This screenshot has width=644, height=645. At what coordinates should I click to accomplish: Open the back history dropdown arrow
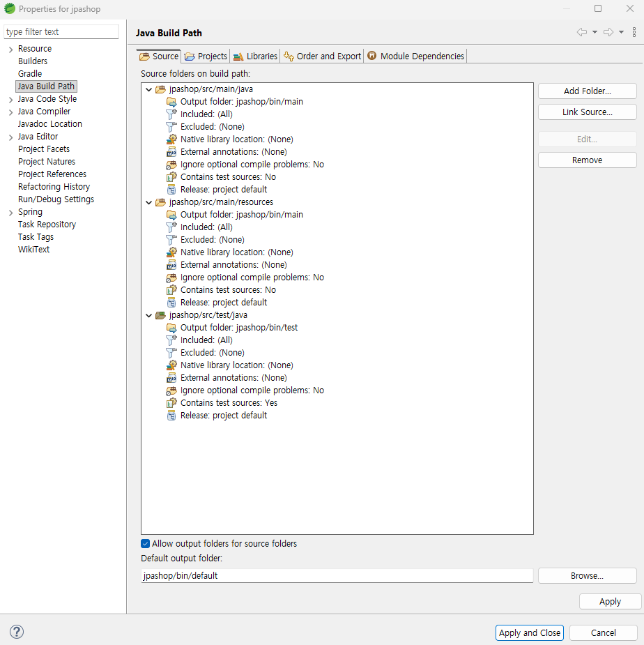595,32
